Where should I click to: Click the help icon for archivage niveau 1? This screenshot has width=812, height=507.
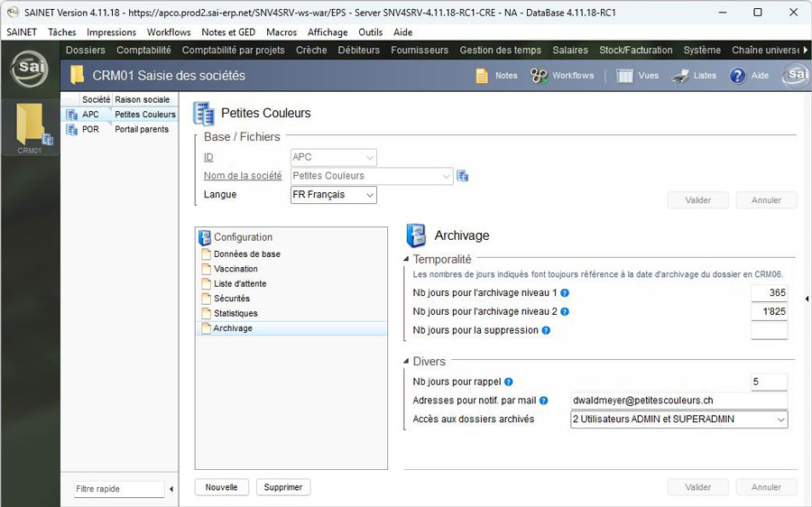point(565,293)
